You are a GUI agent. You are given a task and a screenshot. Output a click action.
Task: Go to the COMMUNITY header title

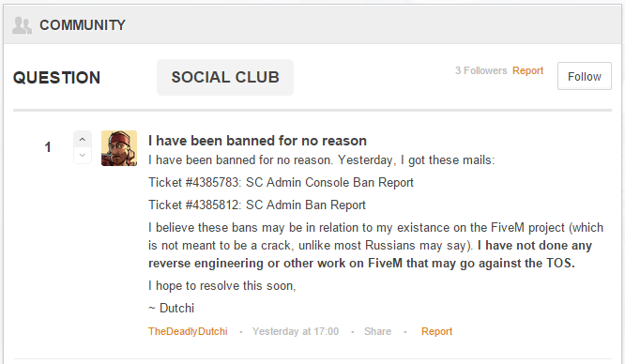coord(83,25)
